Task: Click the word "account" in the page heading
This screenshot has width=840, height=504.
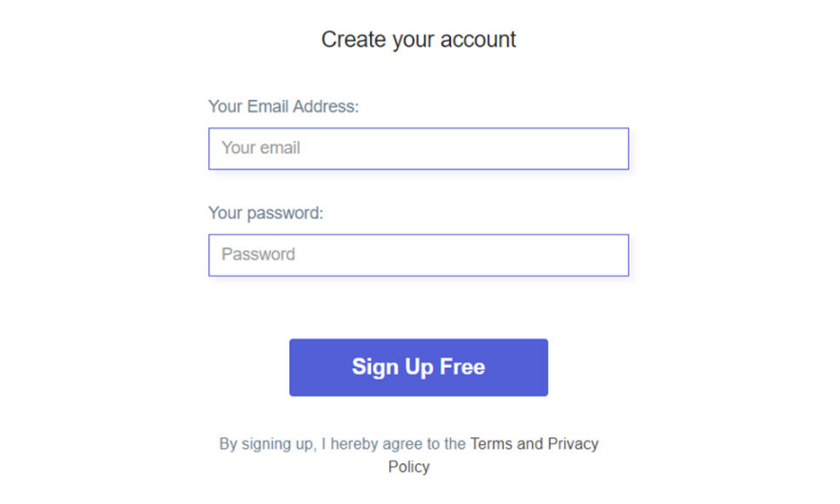Action: (479, 40)
